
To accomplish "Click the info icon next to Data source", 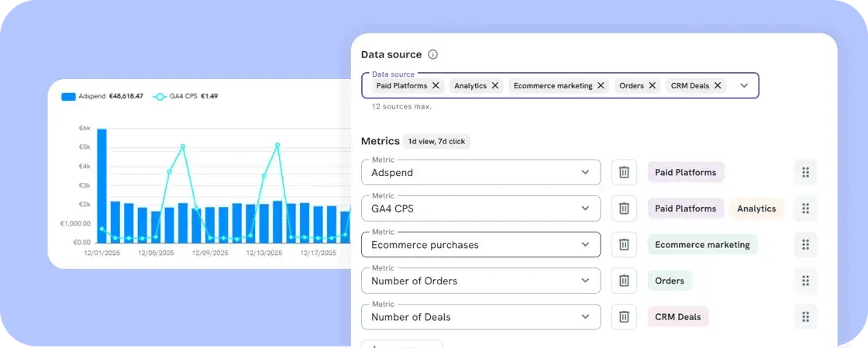I will tap(433, 55).
